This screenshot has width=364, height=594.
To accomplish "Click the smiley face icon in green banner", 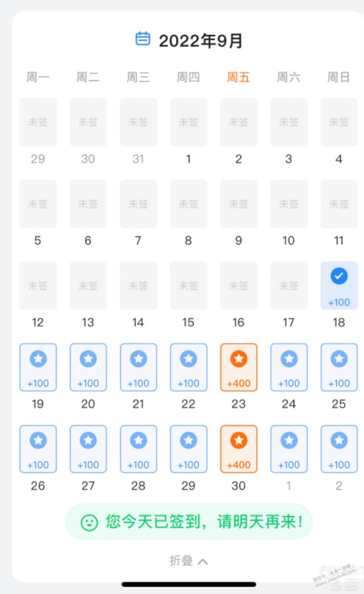I will coord(89,523).
